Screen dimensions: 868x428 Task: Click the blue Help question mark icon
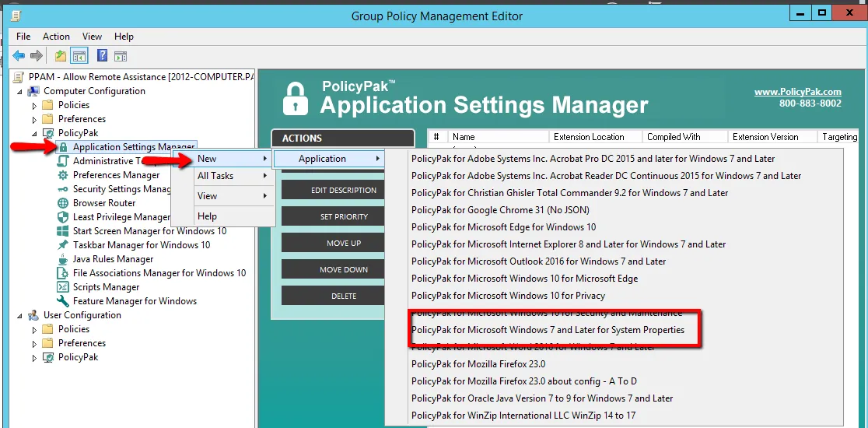pyautogui.click(x=102, y=55)
